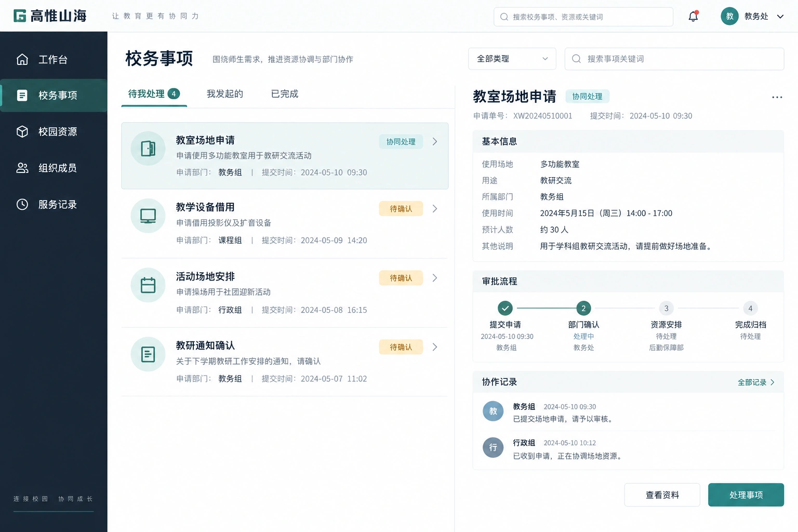Switch to the 已完成 tab
This screenshot has width=798, height=532.
tap(285, 94)
